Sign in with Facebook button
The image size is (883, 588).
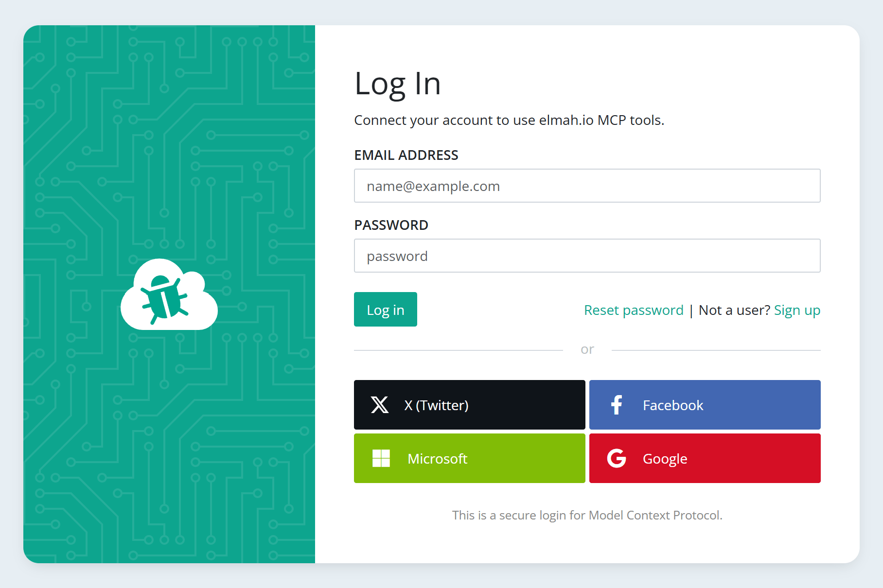705,405
